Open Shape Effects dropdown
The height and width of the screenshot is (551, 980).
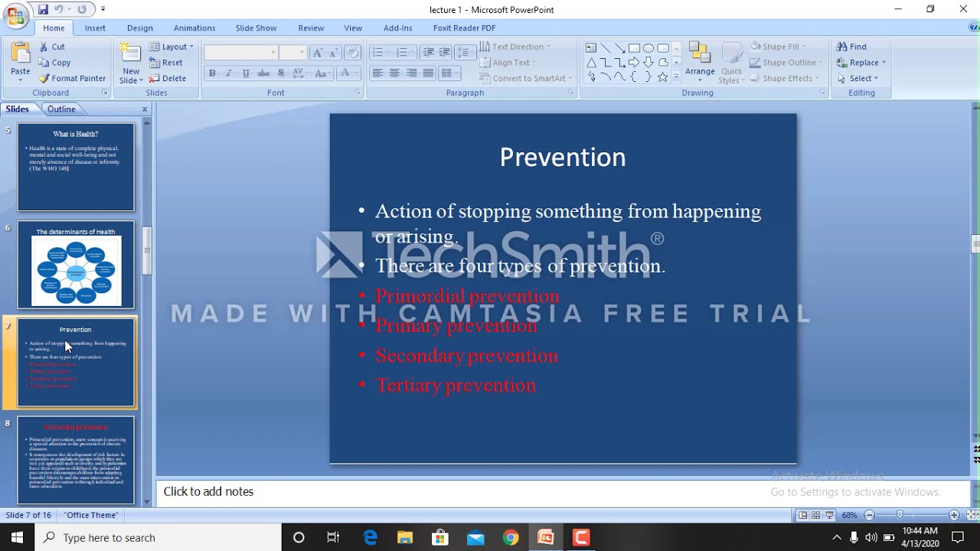[x=784, y=78]
